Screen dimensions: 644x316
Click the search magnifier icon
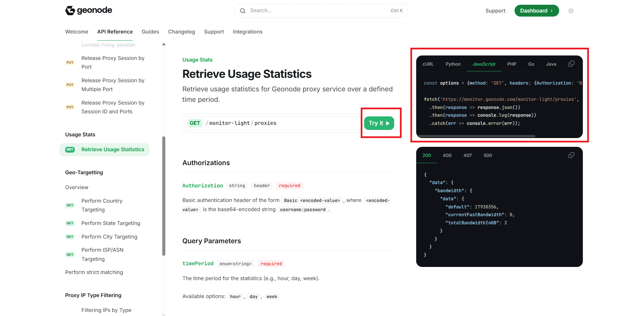tap(242, 11)
